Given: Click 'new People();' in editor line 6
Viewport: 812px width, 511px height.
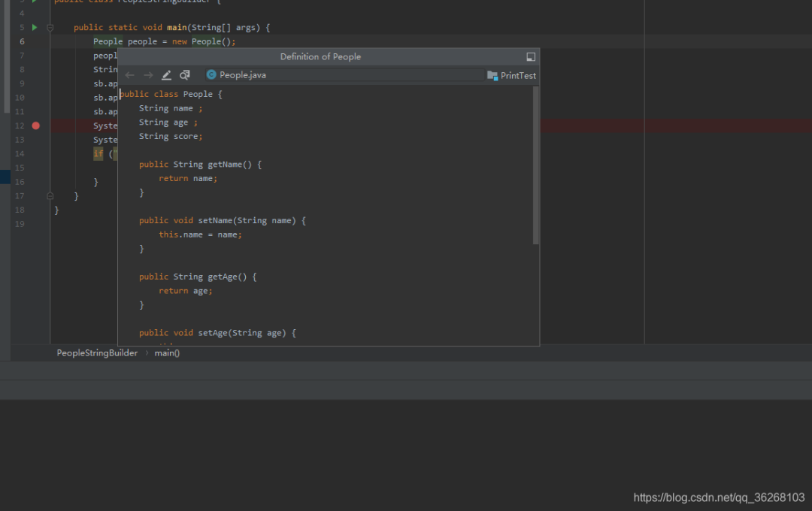Looking at the screenshot, I should (x=204, y=41).
